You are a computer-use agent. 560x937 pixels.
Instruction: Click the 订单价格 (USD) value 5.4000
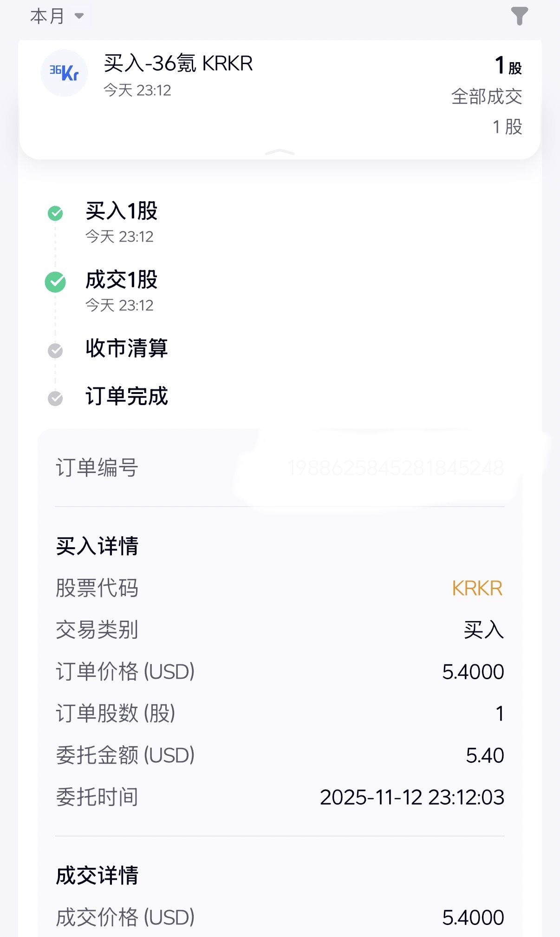coord(473,672)
